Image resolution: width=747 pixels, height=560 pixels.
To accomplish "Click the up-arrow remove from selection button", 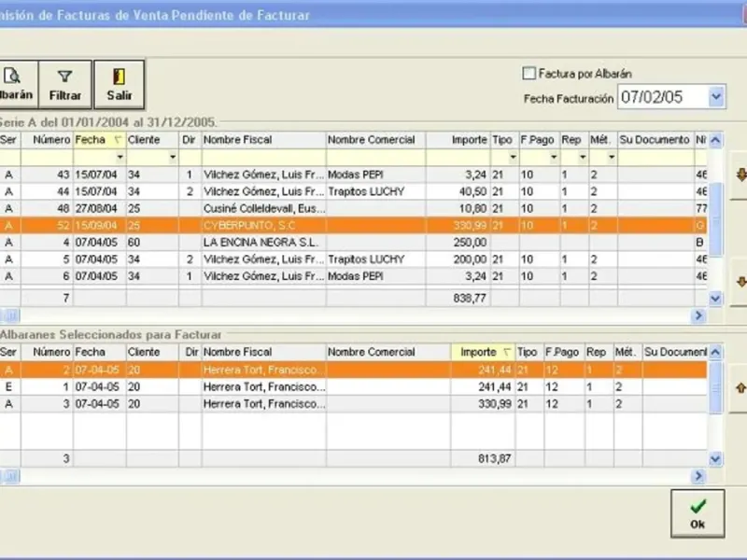I will point(740,388).
